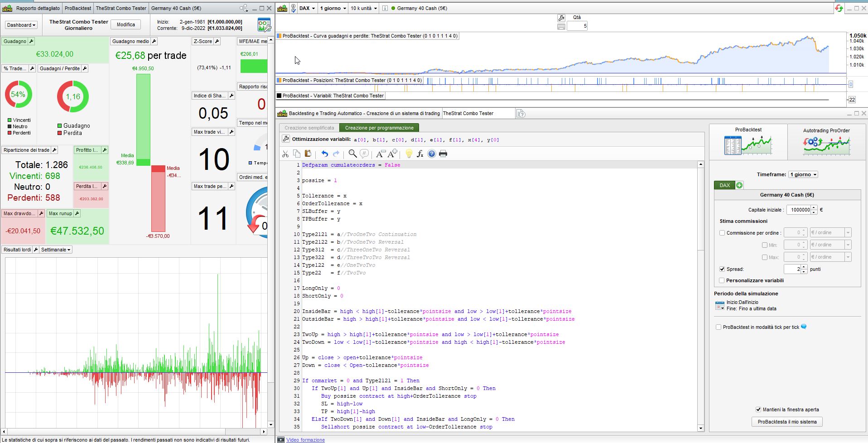Open variable optimization wrench icon

285,139
